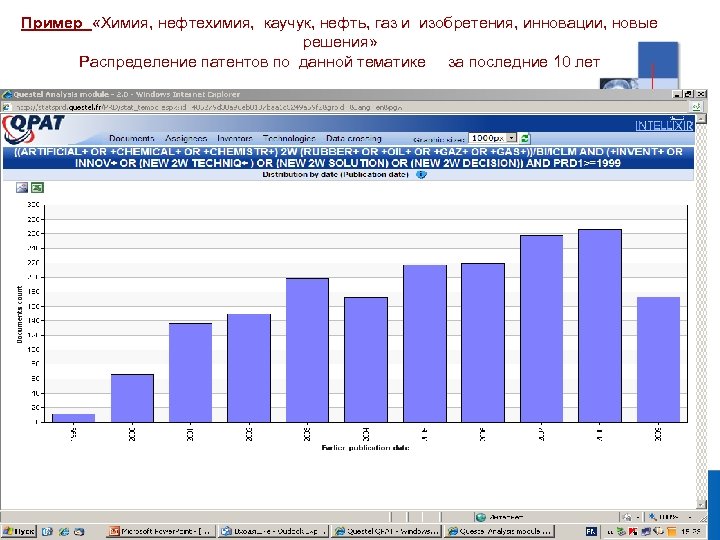Click the QPAT logo
The image size is (720, 540).
[33, 129]
